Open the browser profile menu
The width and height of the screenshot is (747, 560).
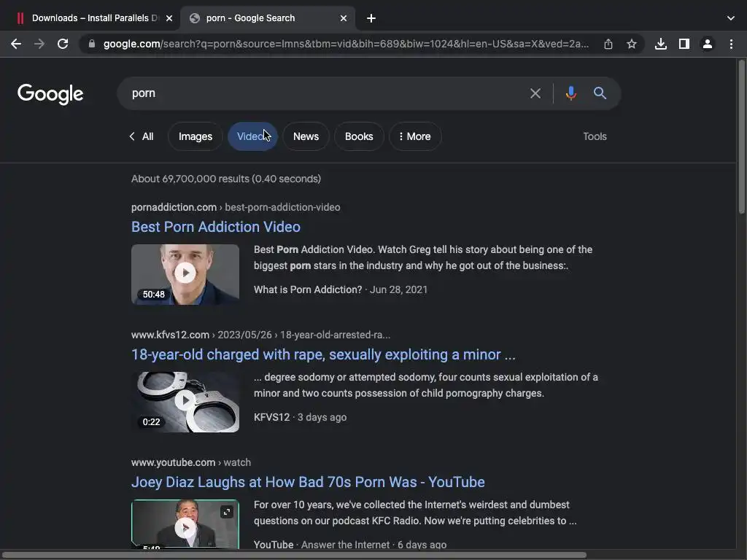(x=708, y=44)
